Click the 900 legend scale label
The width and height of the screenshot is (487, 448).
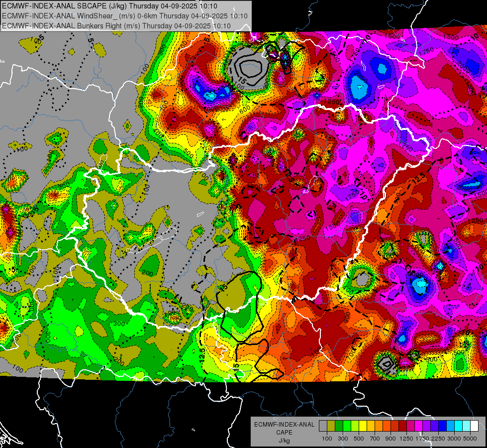click(390, 439)
